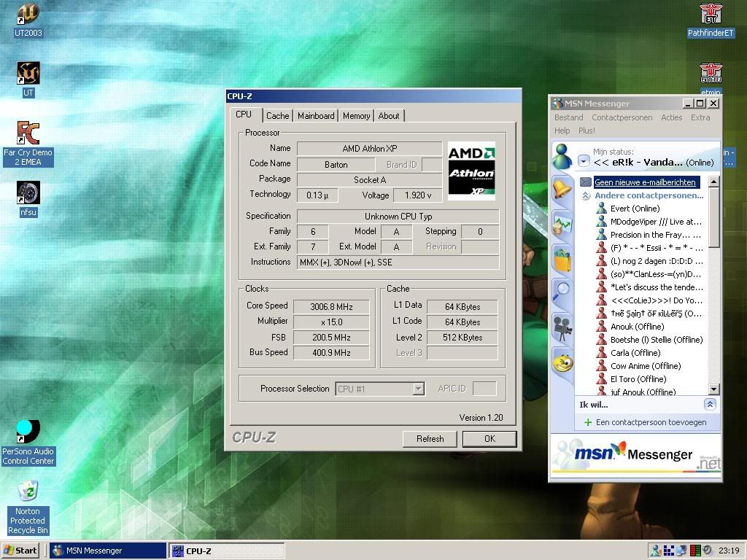
Task: Select contact El Toro (Offline)
Action: [x=632, y=379]
